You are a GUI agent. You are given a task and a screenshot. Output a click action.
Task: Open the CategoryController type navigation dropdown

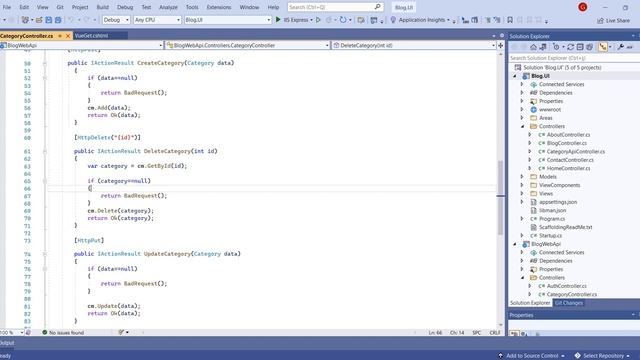pos(247,45)
